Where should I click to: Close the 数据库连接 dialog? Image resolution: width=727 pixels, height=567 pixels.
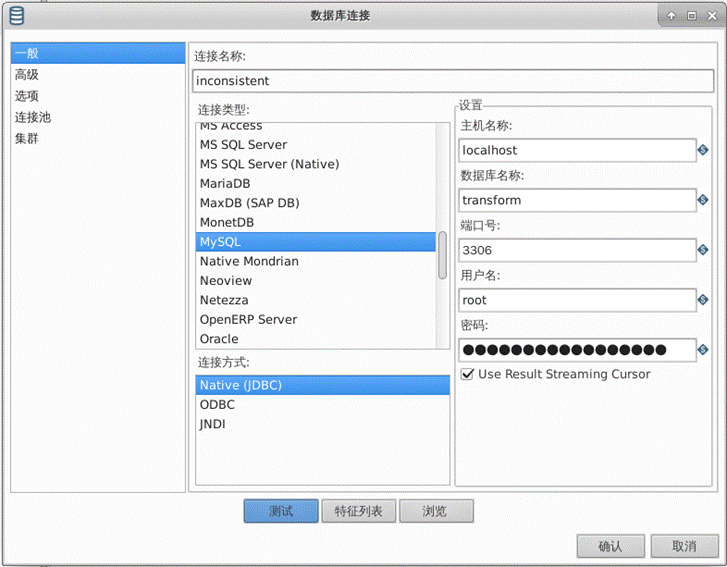pyautogui.click(x=712, y=16)
